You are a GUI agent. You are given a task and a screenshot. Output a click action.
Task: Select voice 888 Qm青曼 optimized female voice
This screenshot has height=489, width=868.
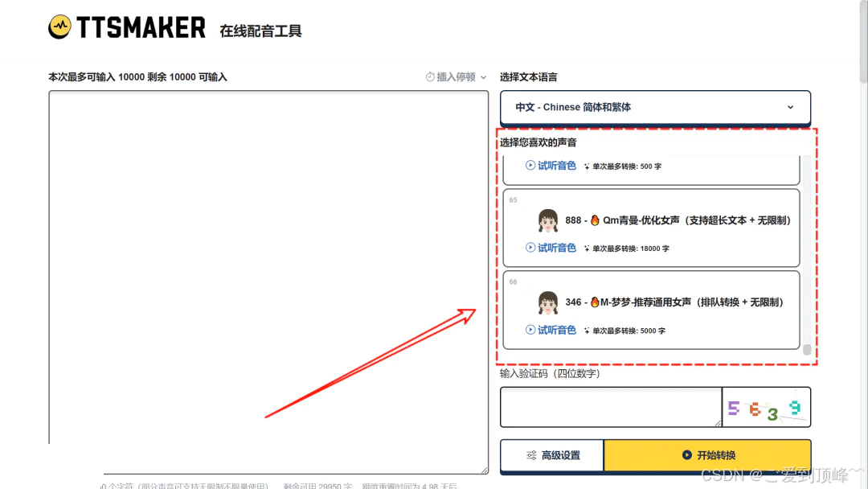point(652,228)
